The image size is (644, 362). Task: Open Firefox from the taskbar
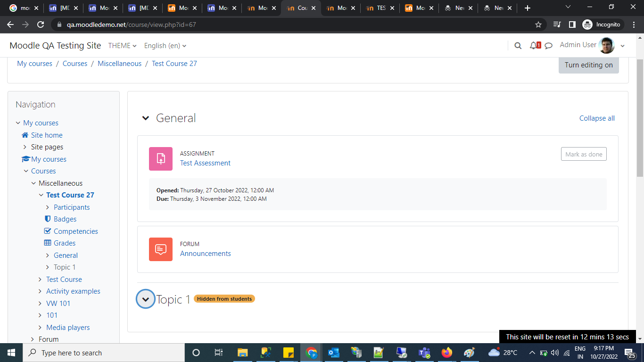pyautogui.click(x=447, y=353)
